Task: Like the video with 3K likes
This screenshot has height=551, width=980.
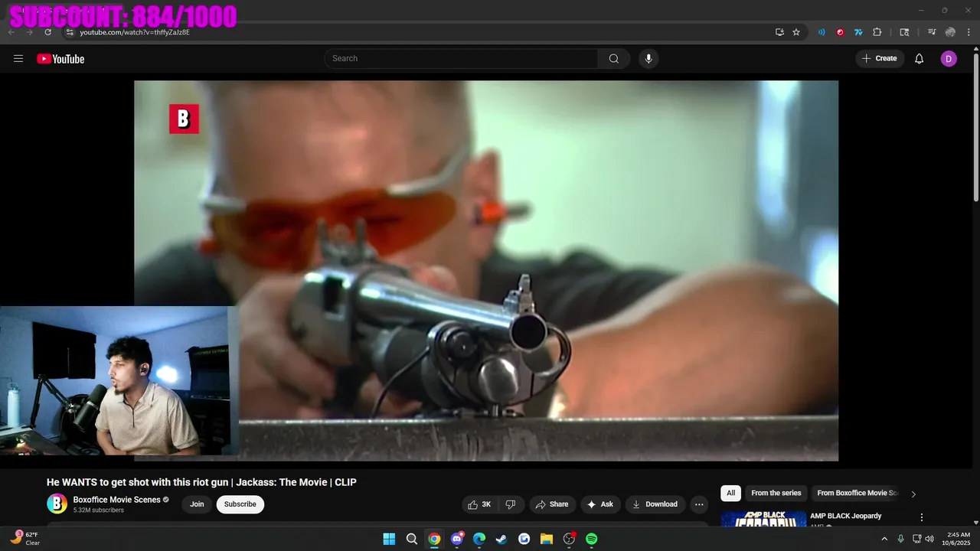Action: tap(480, 504)
